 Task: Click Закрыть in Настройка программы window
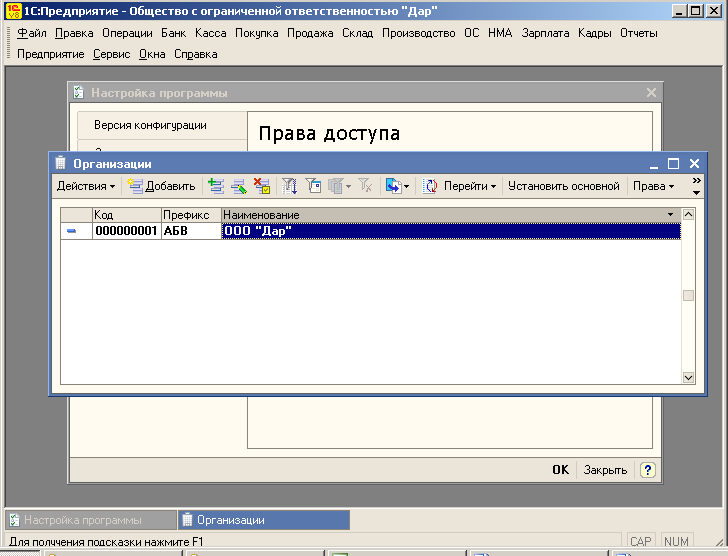(605, 470)
